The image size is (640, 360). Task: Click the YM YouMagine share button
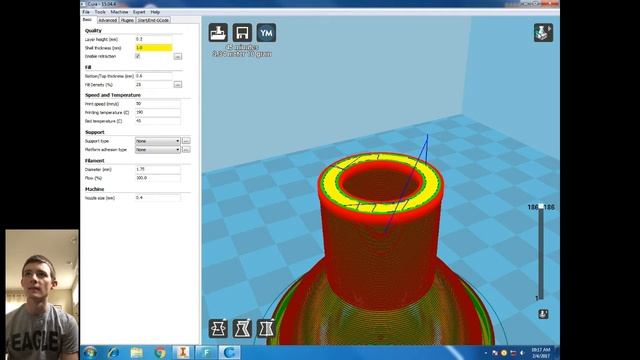pos(266,33)
